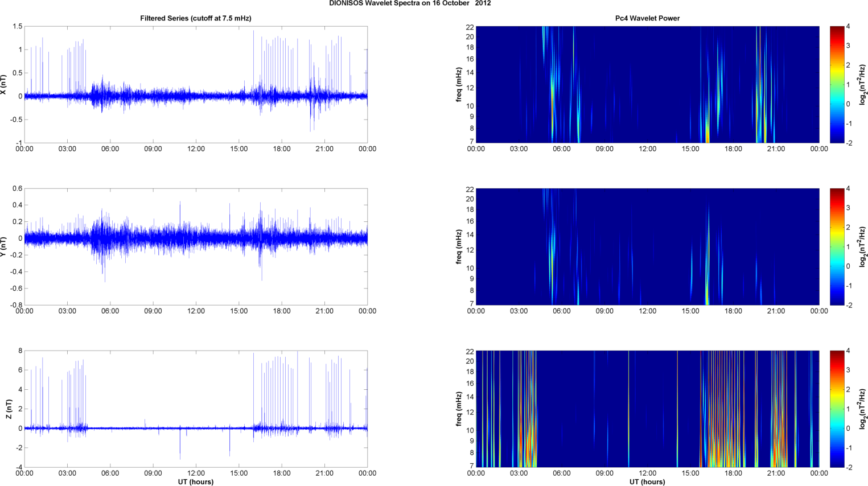Click the "-0.5" tick on the X series axis
The width and height of the screenshot is (868, 486).
[x=16, y=120]
